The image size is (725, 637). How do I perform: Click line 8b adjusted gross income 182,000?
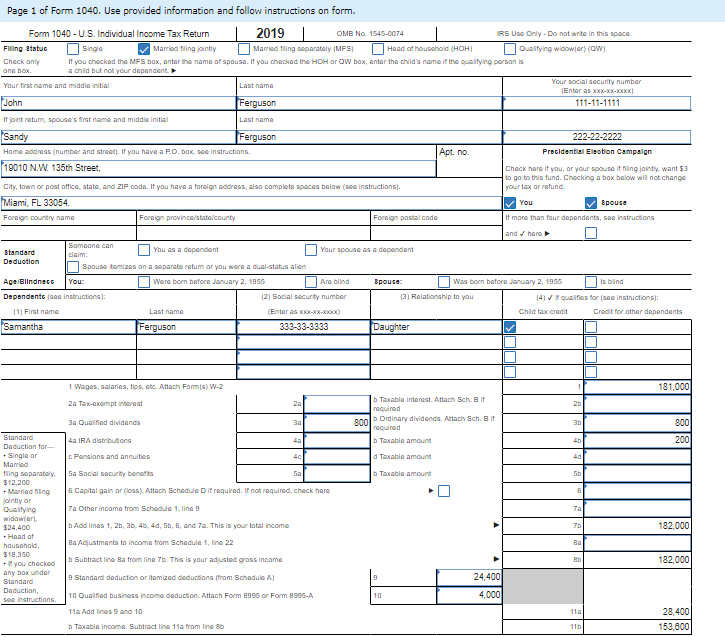pos(638,560)
